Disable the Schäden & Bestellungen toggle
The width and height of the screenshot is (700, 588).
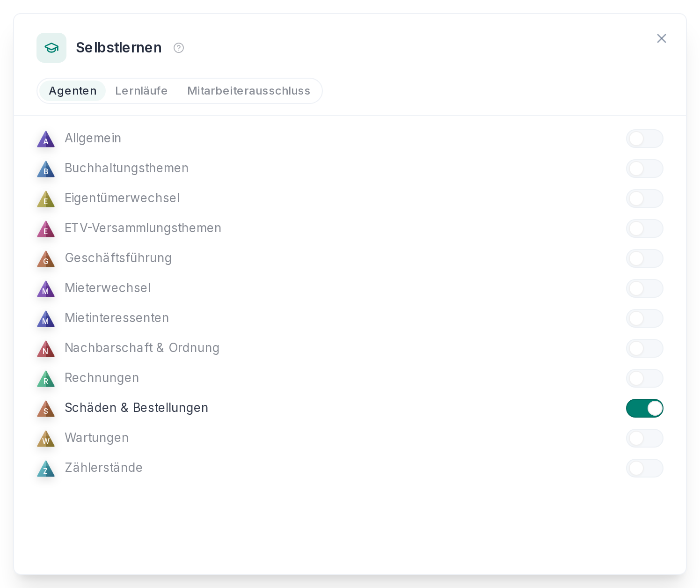[645, 408]
